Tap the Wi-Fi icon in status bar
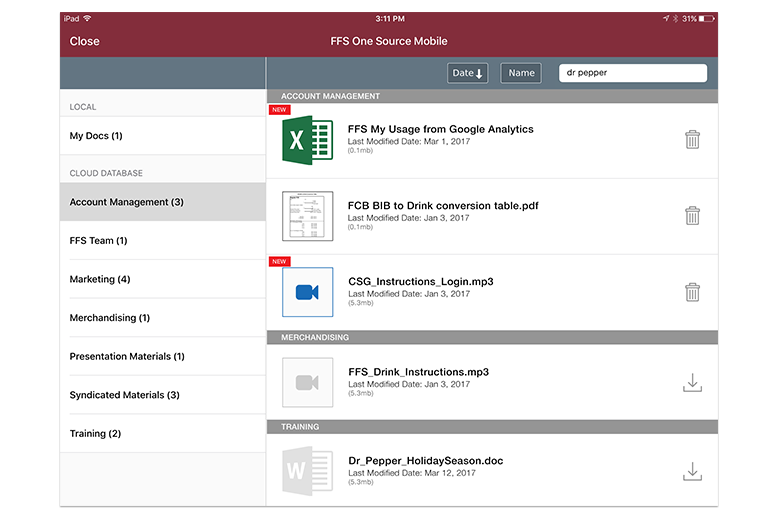 pos(88,18)
